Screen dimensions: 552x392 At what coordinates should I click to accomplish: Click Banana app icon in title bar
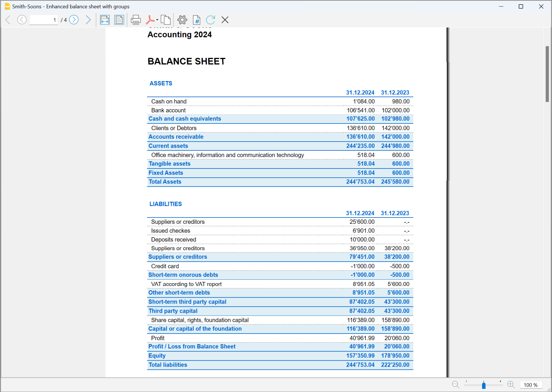(7, 6)
